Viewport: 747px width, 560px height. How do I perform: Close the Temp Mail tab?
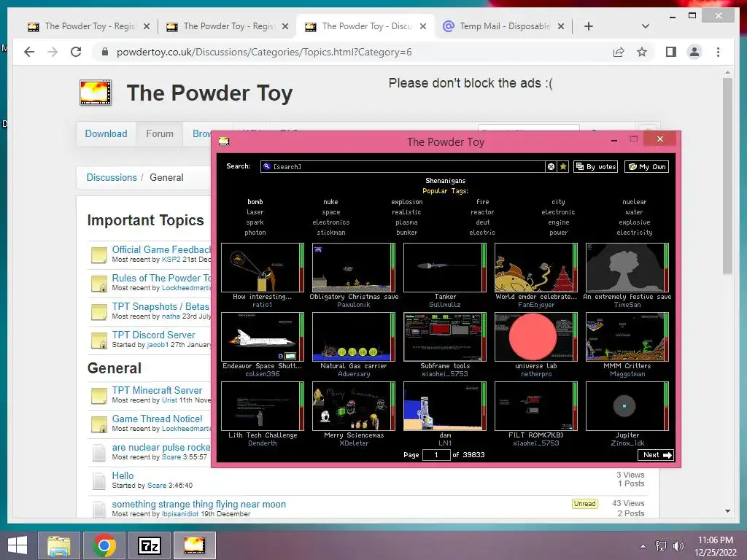(561, 26)
